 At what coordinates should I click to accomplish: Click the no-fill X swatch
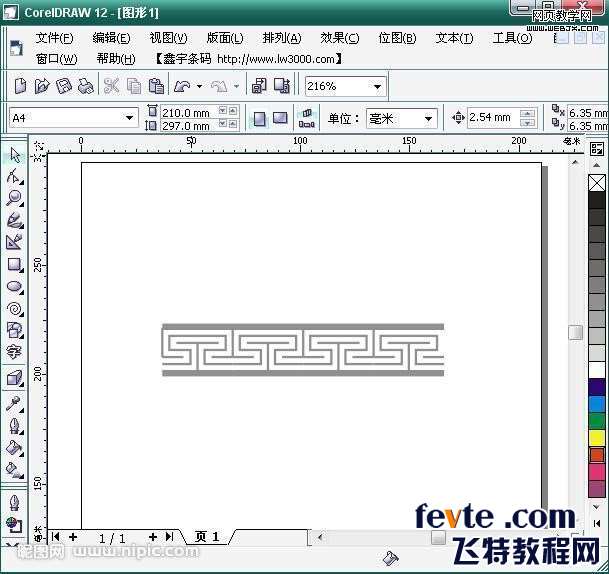coord(597,183)
